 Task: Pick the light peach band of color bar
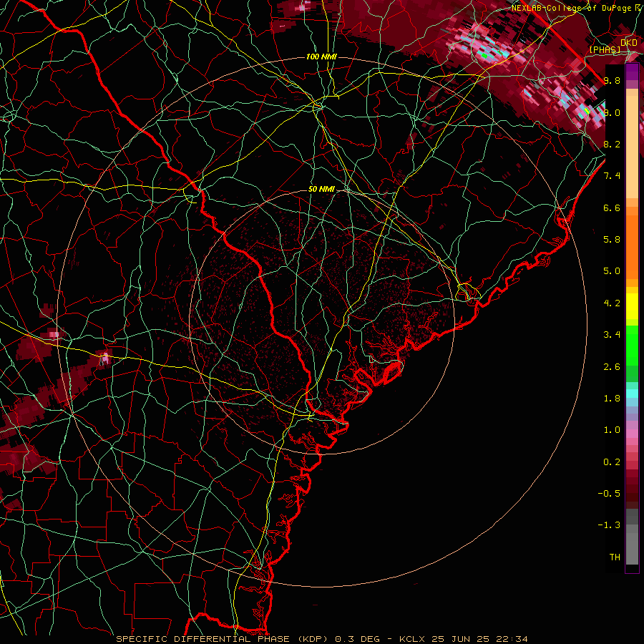pyautogui.click(x=632, y=148)
